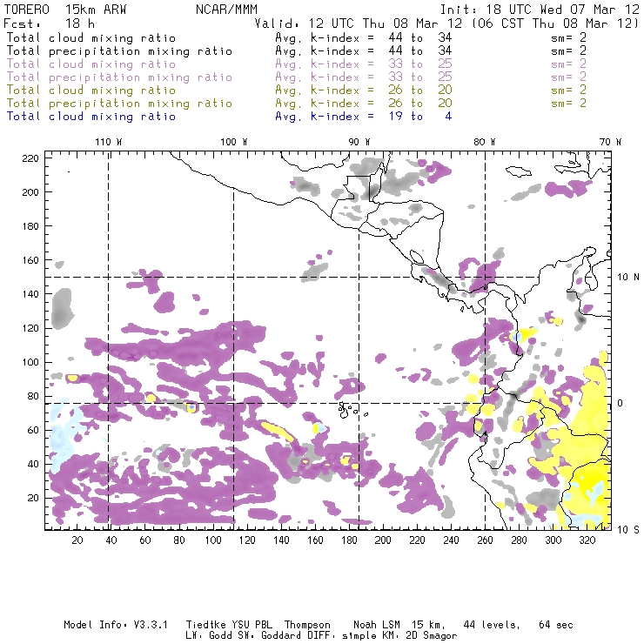
Task: Click the "YSU PBL" label
Action: point(252,625)
